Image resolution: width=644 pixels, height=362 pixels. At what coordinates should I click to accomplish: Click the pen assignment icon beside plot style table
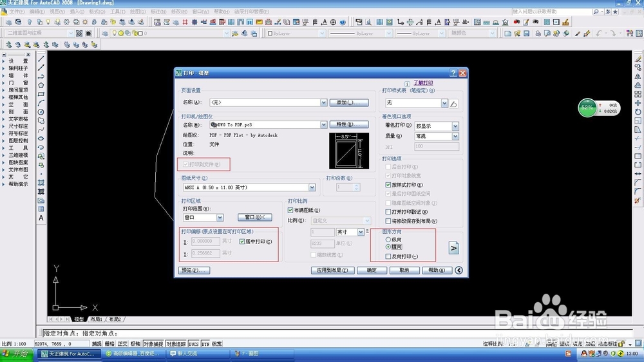click(453, 104)
